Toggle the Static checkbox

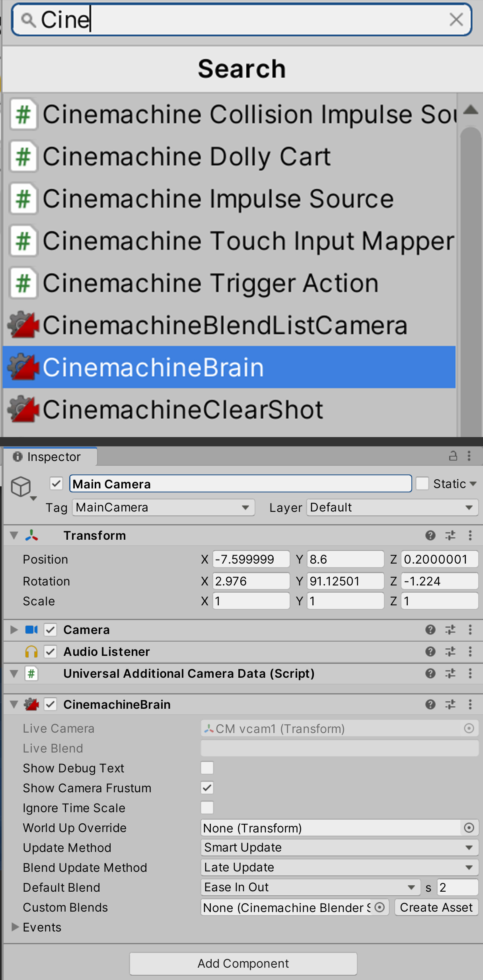point(422,484)
